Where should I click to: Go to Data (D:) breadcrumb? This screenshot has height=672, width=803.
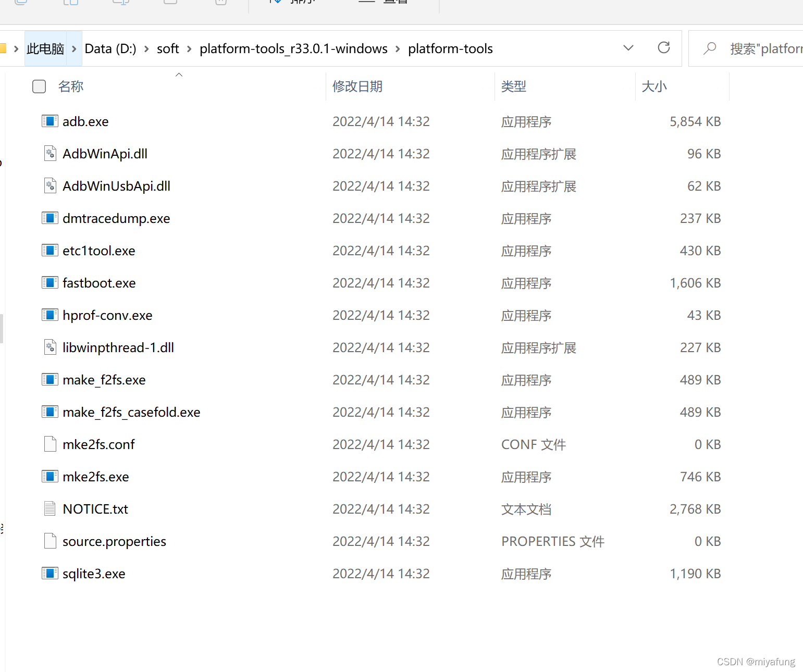(x=110, y=49)
